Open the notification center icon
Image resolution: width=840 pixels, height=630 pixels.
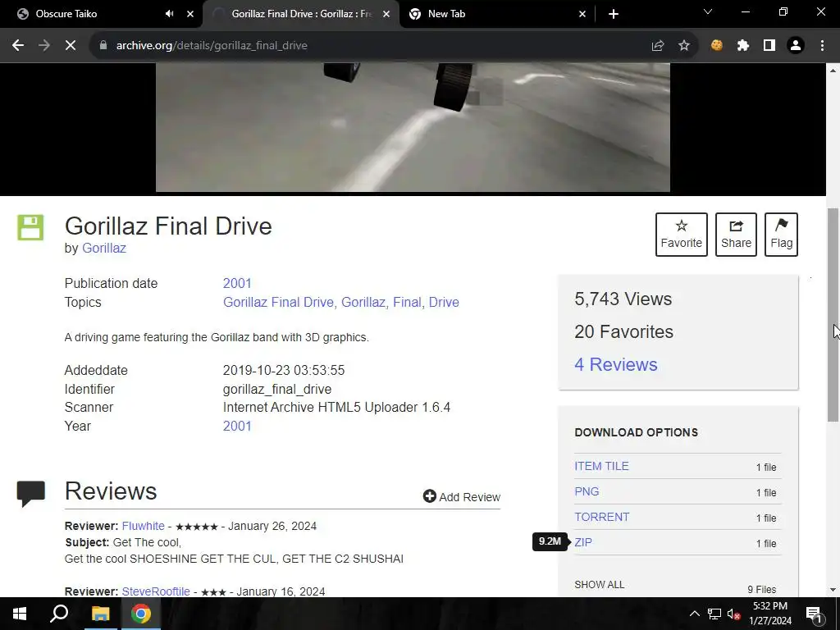(x=815, y=614)
